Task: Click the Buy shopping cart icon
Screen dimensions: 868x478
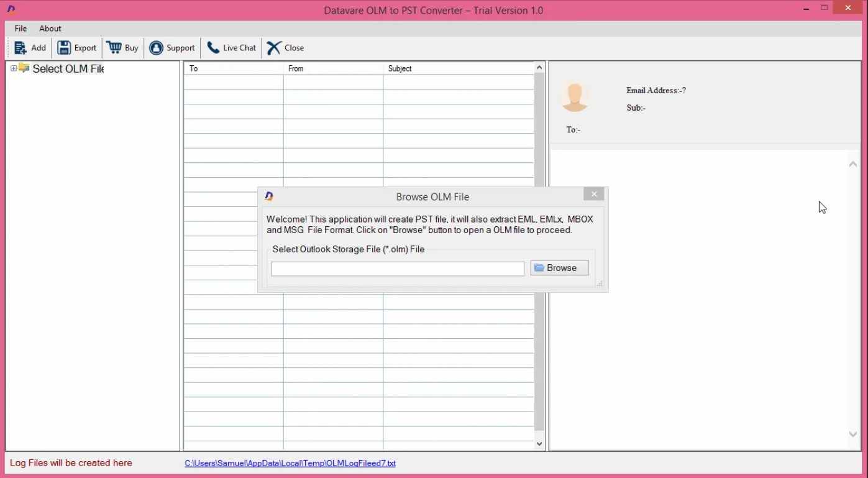Action: (x=114, y=48)
